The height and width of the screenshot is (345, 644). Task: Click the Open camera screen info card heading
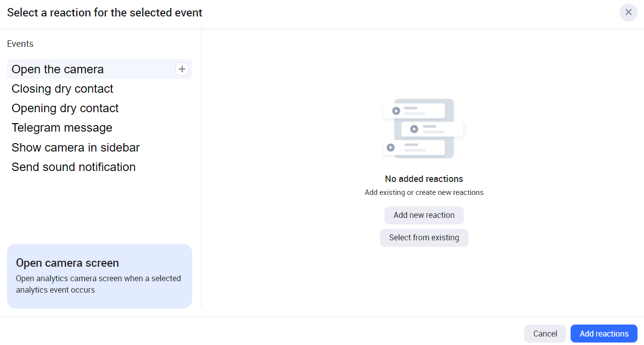(67, 263)
